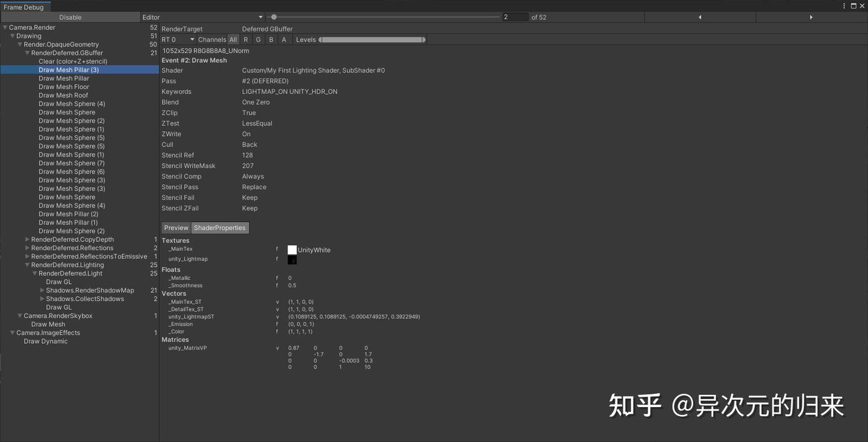Click the unity_Lightmap texture preview
Screen dimensions: 868x442
(292, 259)
